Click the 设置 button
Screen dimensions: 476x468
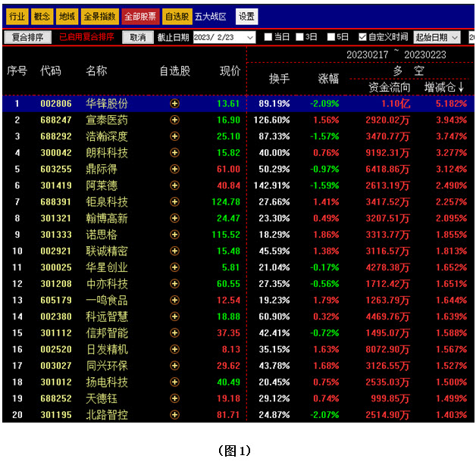(x=247, y=17)
